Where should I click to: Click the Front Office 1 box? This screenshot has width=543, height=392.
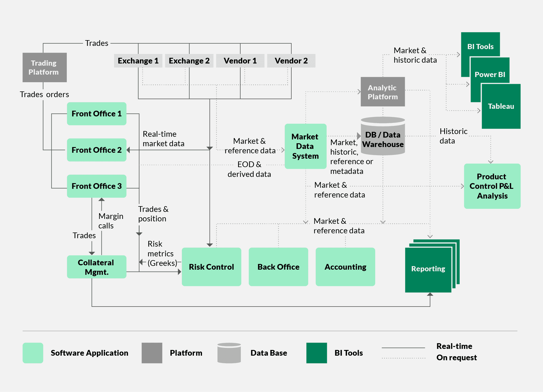[96, 114]
